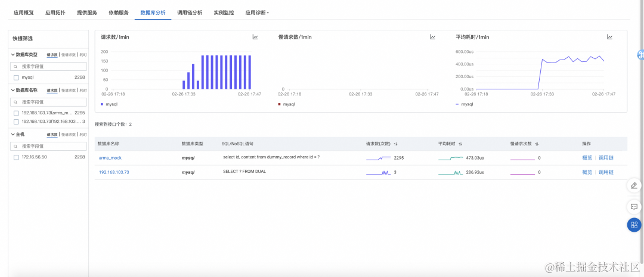This screenshot has height=277, width=644.
Task: Select 慢请求数 sort in 数据库名称 section
Action: [69, 90]
